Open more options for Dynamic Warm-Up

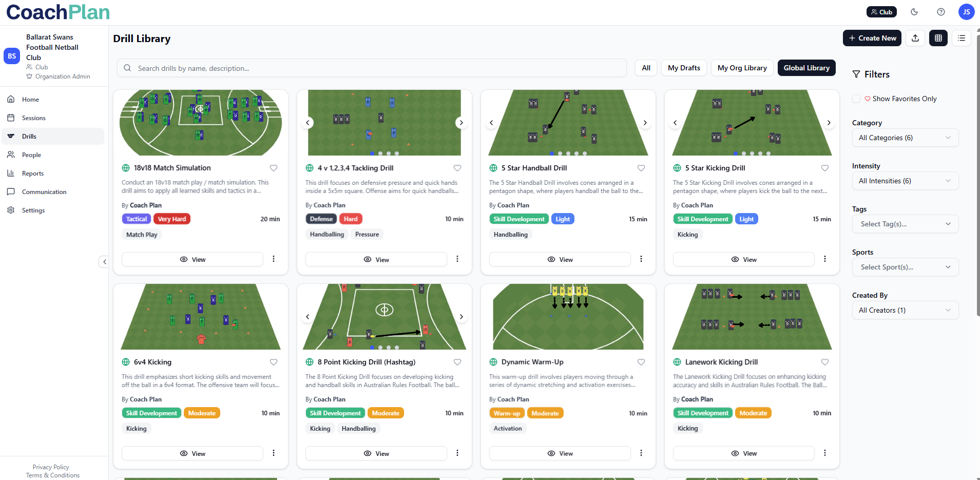pyautogui.click(x=641, y=453)
